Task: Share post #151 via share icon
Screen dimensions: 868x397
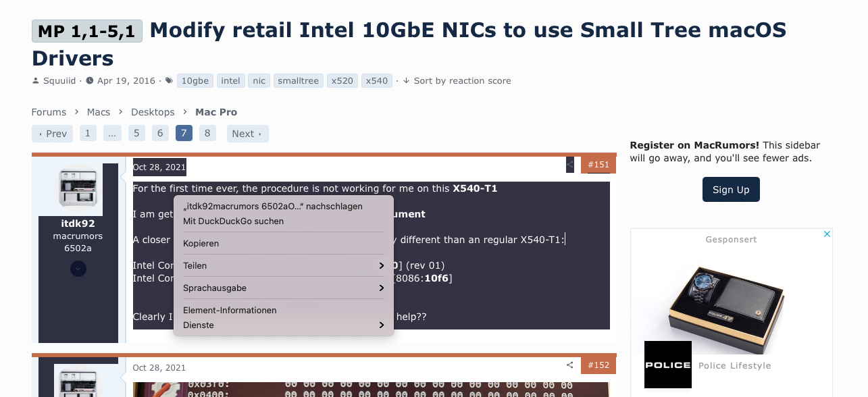Action: pyautogui.click(x=570, y=164)
